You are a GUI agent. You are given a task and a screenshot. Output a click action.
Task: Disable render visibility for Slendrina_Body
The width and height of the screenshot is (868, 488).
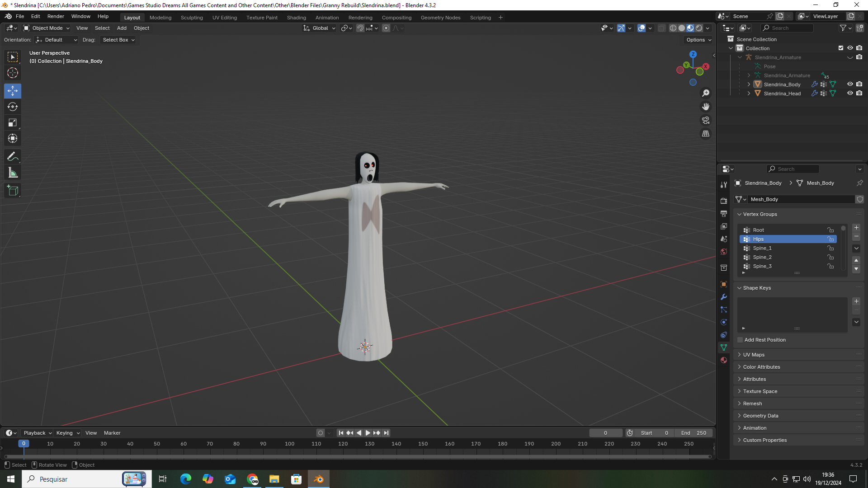coord(859,84)
